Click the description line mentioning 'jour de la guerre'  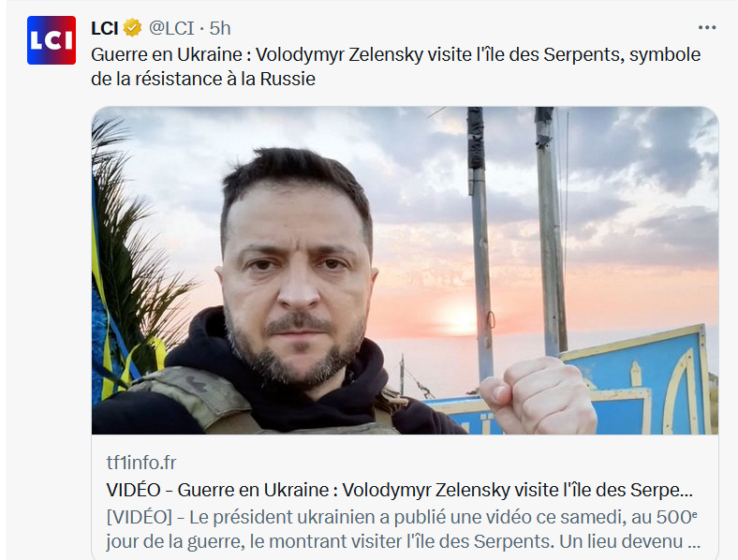[x=404, y=541]
